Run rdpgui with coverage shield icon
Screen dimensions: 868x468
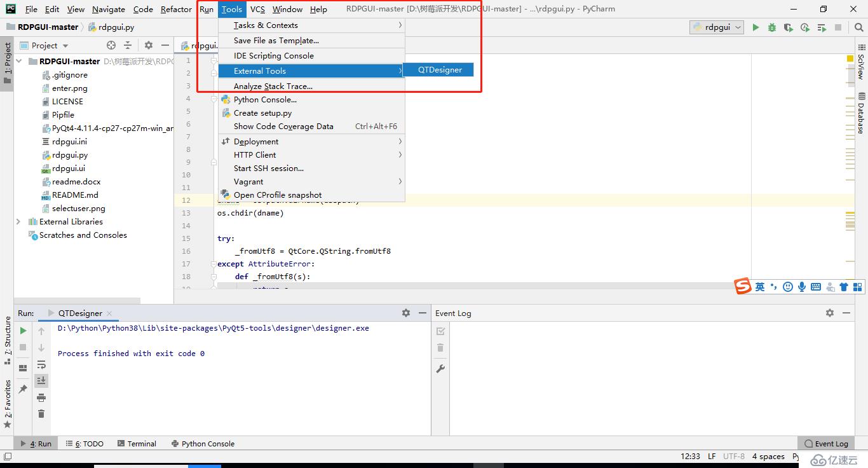point(789,27)
